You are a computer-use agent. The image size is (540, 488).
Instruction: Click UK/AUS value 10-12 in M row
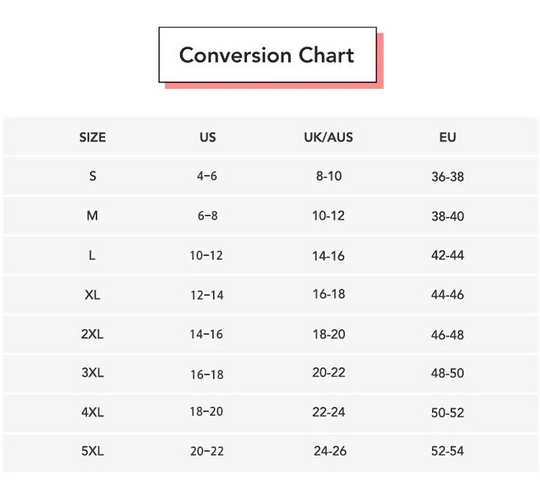point(329,216)
